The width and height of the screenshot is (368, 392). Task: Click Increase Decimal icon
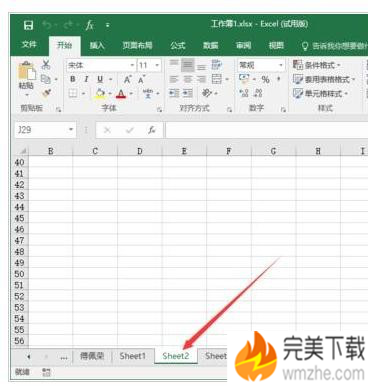pos(244,93)
